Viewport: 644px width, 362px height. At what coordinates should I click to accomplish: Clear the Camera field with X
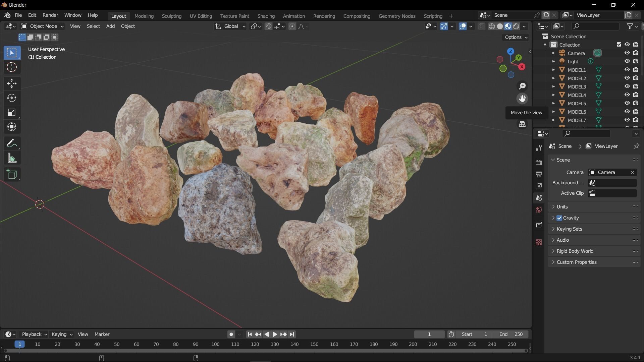click(x=633, y=172)
